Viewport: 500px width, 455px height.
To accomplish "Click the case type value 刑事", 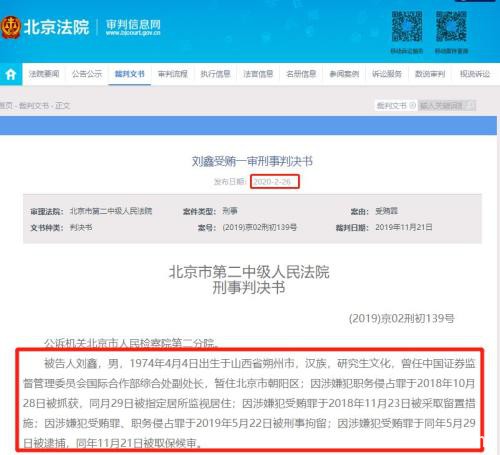I will click(x=230, y=211).
